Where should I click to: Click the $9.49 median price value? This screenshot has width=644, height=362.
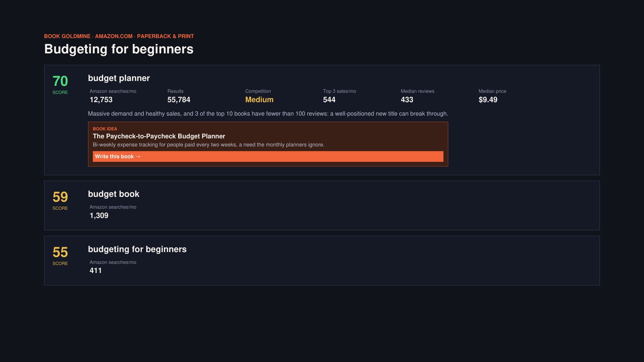point(488,100)
